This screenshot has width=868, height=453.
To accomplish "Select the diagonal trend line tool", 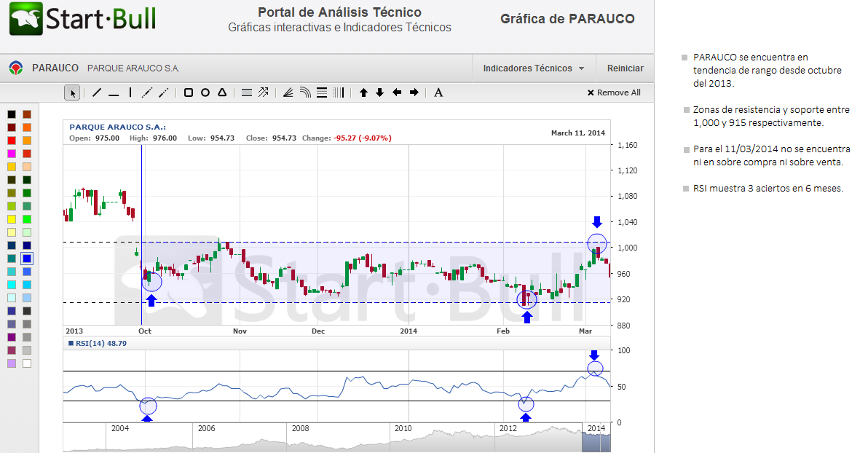I will [97, 92].
